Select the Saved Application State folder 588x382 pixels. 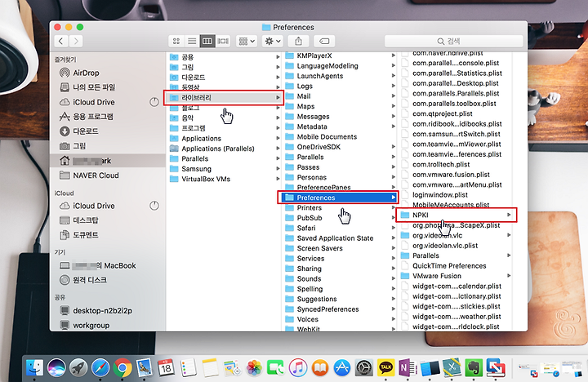(x=339, y=238)
